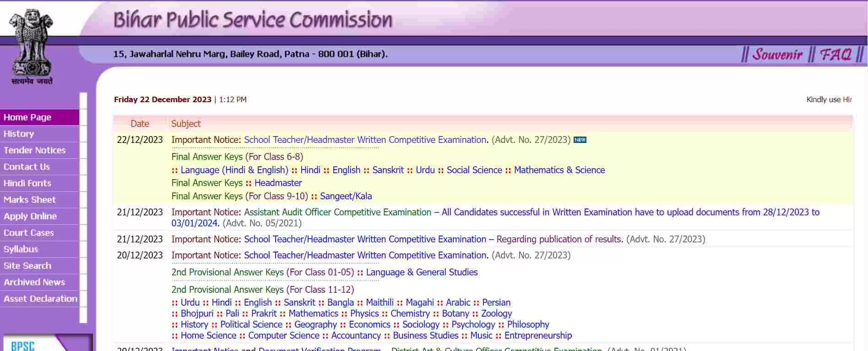Open Mathematics & Science final answer key
The image size is (868, 351).
click(x=559, y=170)
